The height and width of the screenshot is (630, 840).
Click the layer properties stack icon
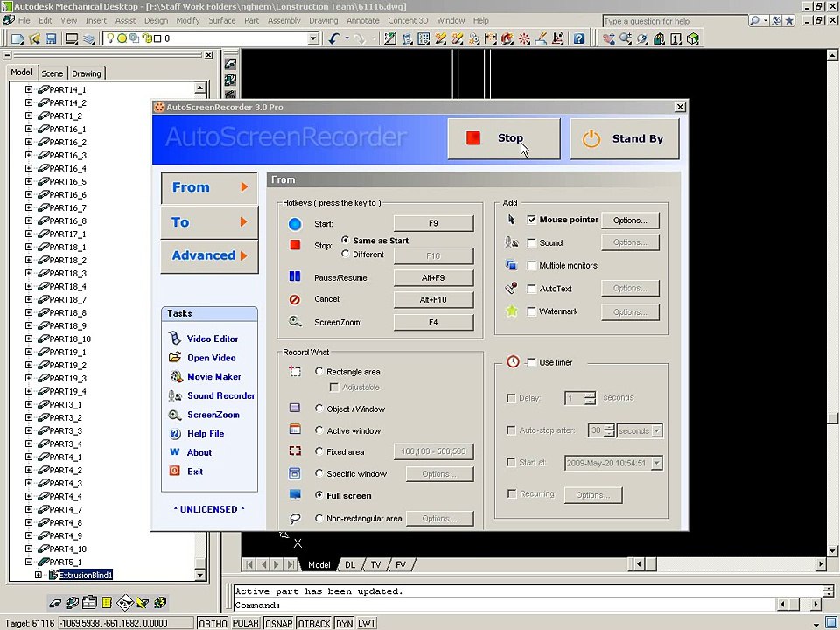[x=89, y=38]
